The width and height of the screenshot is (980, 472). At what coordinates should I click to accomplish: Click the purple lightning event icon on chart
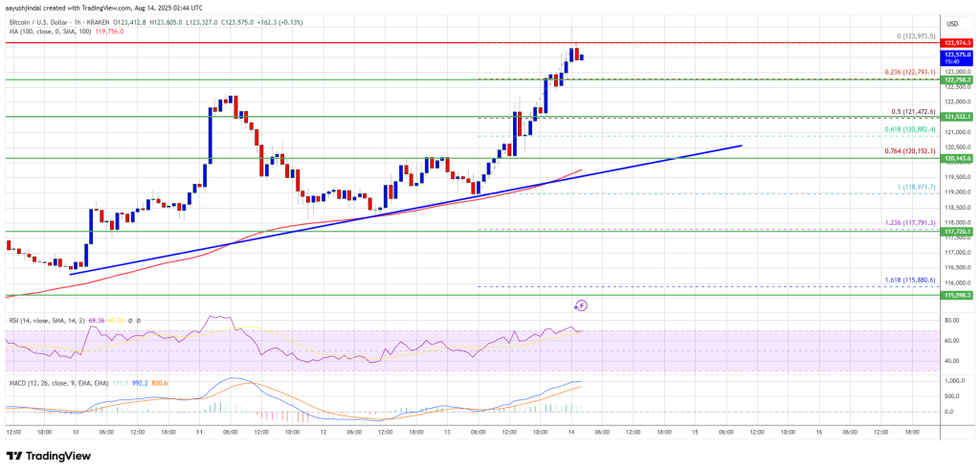(581, 305)
